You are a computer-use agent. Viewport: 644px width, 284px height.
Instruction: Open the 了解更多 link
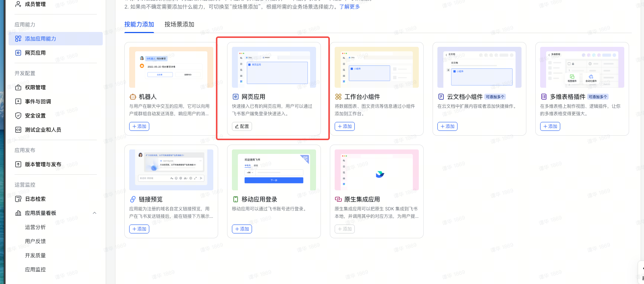pyautogui.click(x=350, y=7)
